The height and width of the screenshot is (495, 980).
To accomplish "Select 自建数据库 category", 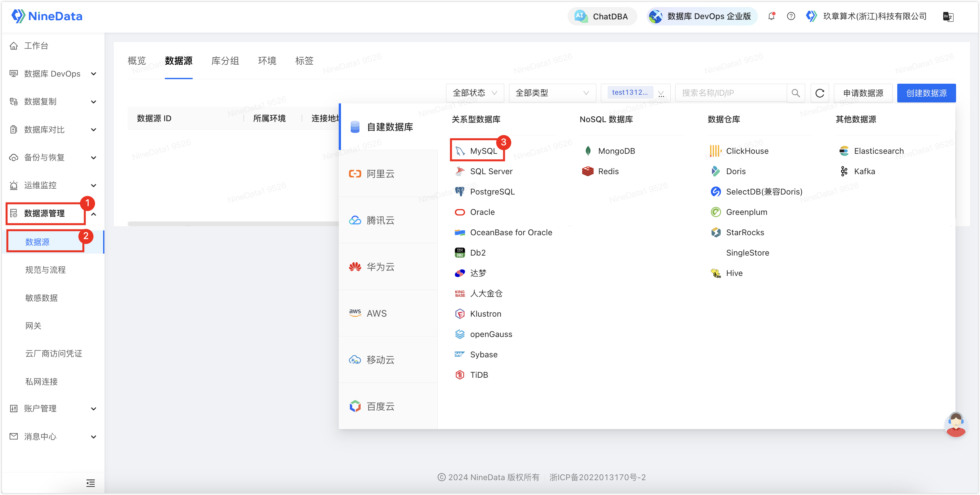I will [x=389, y=127].
